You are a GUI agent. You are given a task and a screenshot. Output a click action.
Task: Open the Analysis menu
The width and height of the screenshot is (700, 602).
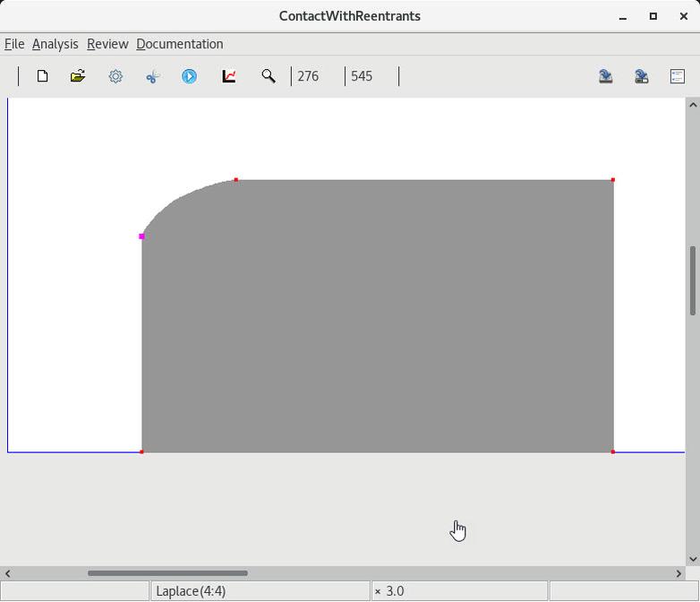pyautogui.click(x=55, y=44)
